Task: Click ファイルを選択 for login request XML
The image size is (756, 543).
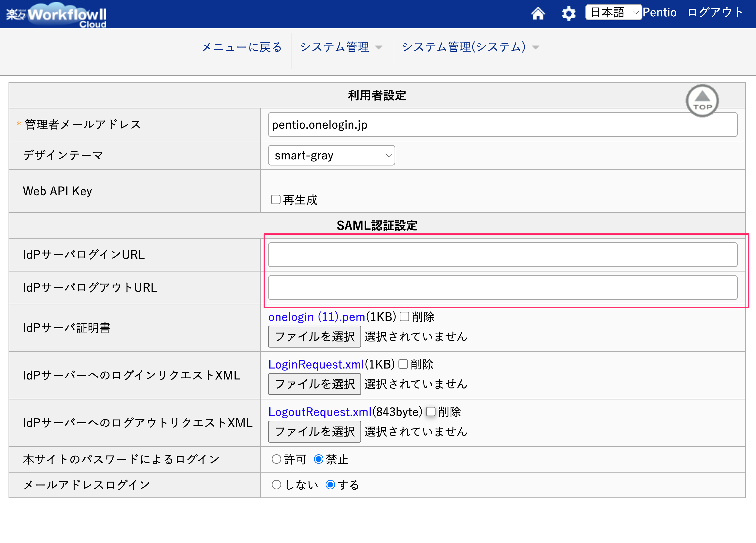Action: pyautogui.click(x=314, y=384)
